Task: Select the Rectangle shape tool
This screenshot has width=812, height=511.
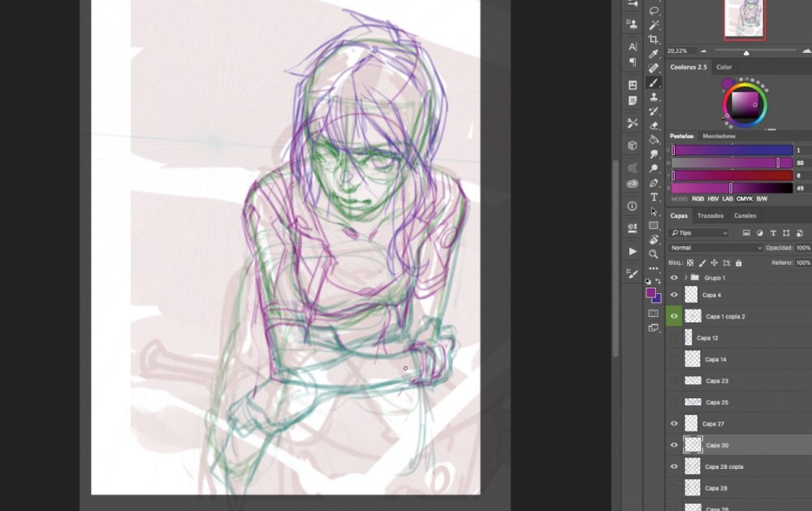Action: tap(654, 226)
